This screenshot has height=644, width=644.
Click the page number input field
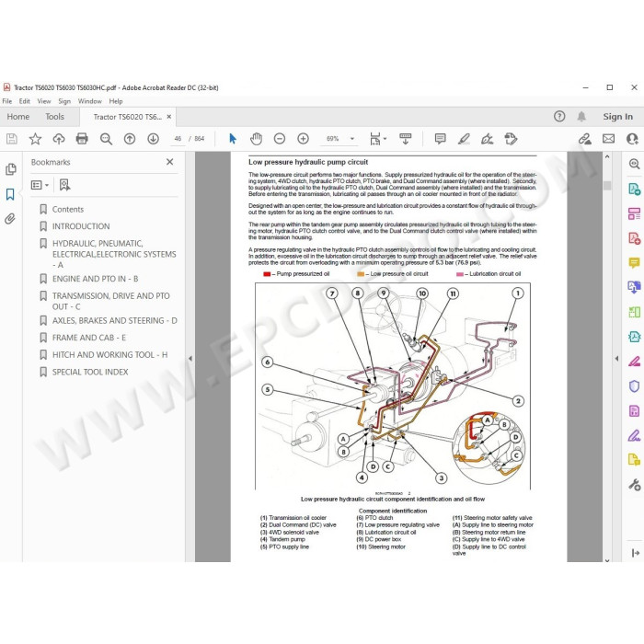coord(178,139)
